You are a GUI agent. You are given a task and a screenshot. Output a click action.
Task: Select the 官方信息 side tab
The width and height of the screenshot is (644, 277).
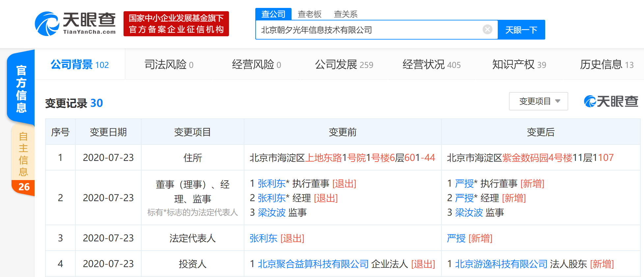(x=21, y=88)
